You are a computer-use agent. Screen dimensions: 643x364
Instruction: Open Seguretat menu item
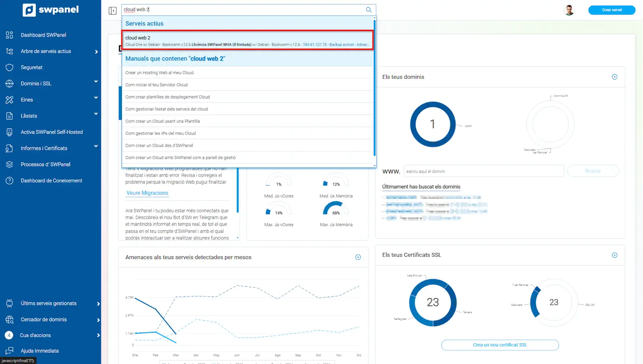pyautogui.click(x=32, y=67)
